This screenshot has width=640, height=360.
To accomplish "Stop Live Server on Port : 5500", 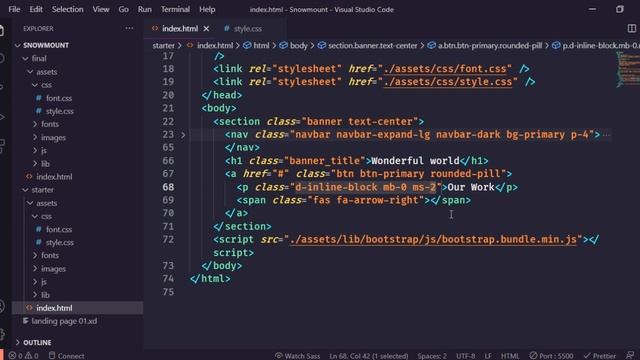I will (x=551, y=356).
